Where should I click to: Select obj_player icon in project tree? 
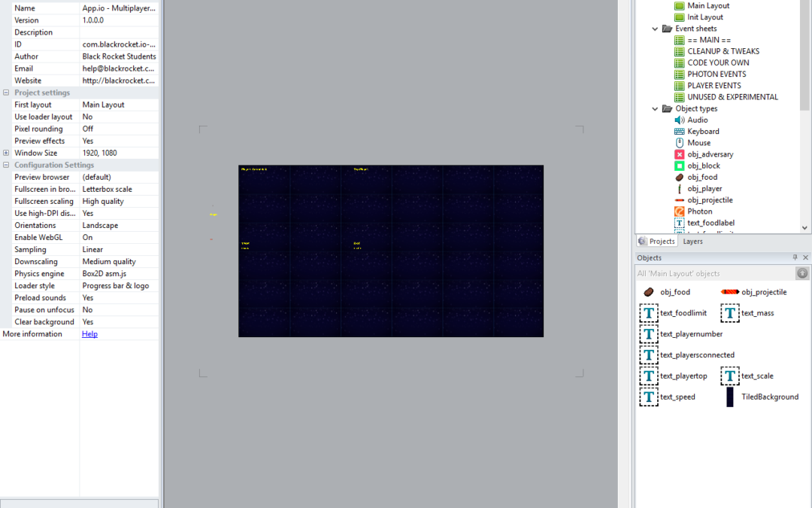(679, 189)
